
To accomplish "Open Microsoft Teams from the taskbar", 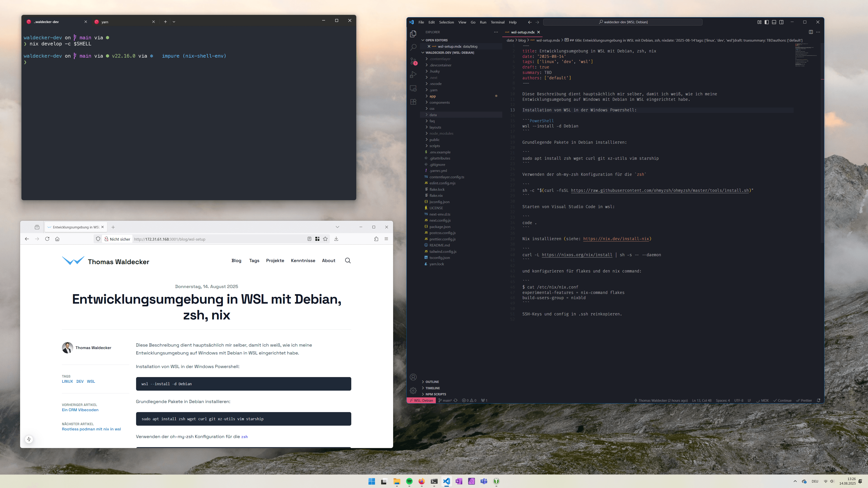I will tap(484, 481).
